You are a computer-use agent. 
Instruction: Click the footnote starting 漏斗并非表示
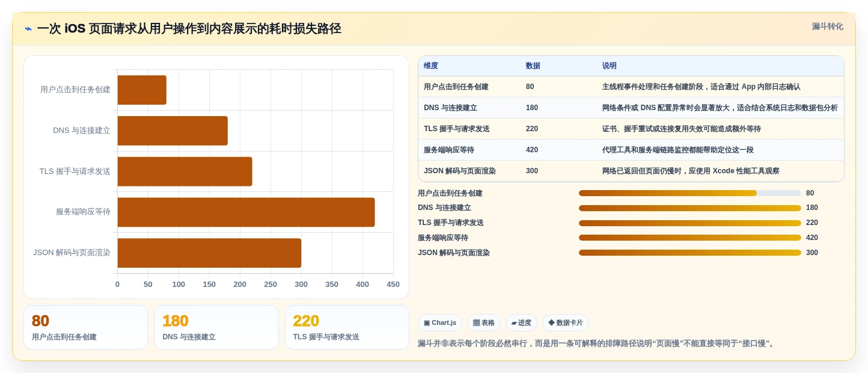coord(598,344)
